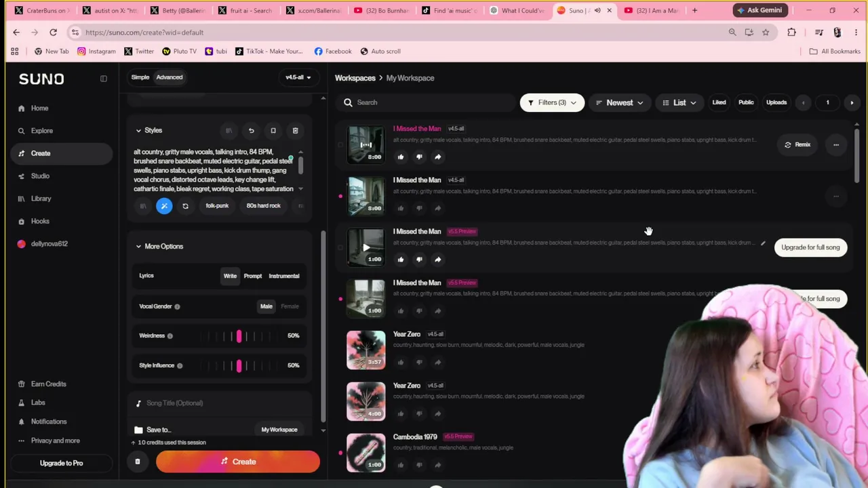The image size is (868, 488).
Task: Click trash icon beside Create button
Action: pos(137,462)
